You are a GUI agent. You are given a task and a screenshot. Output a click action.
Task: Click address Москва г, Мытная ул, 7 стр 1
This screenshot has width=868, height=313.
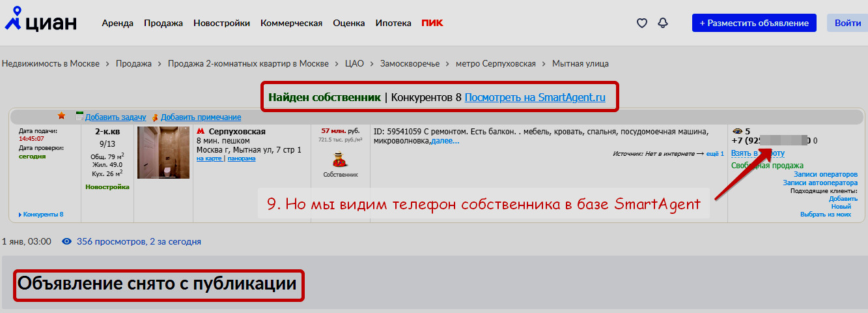[249, 150]
